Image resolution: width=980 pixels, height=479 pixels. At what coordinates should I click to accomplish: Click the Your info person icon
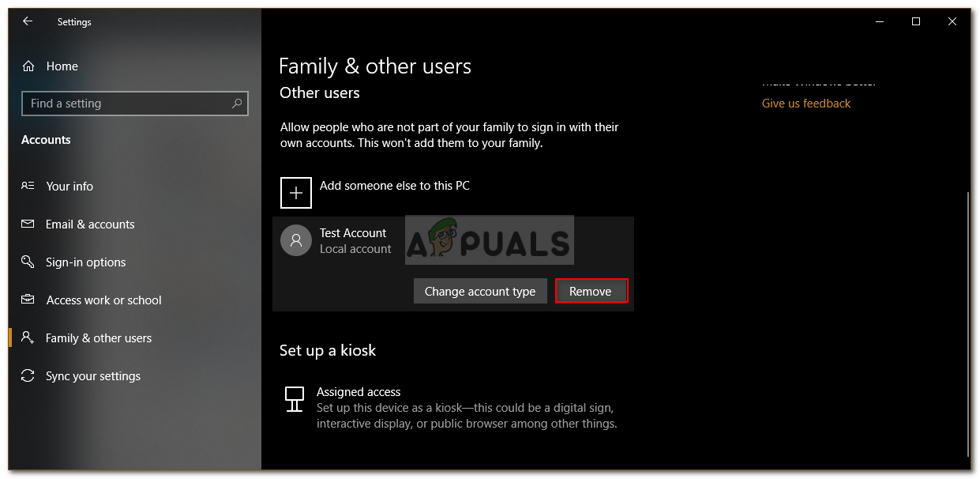[28, 187]
